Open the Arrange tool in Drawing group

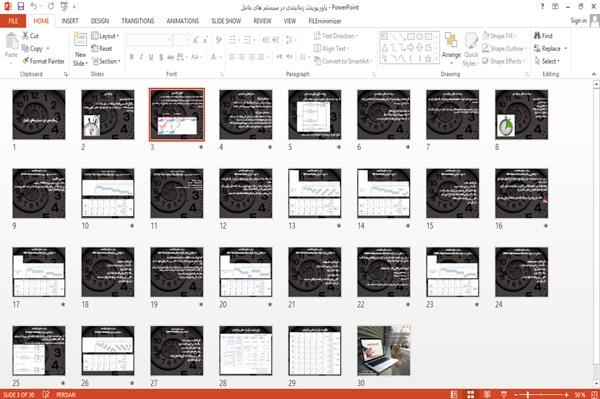[x=451, y=48]
